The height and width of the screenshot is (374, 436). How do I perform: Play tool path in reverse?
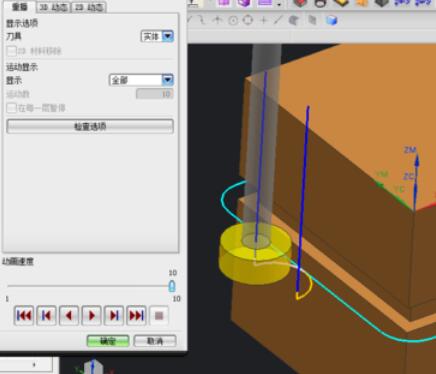[69, 315]
